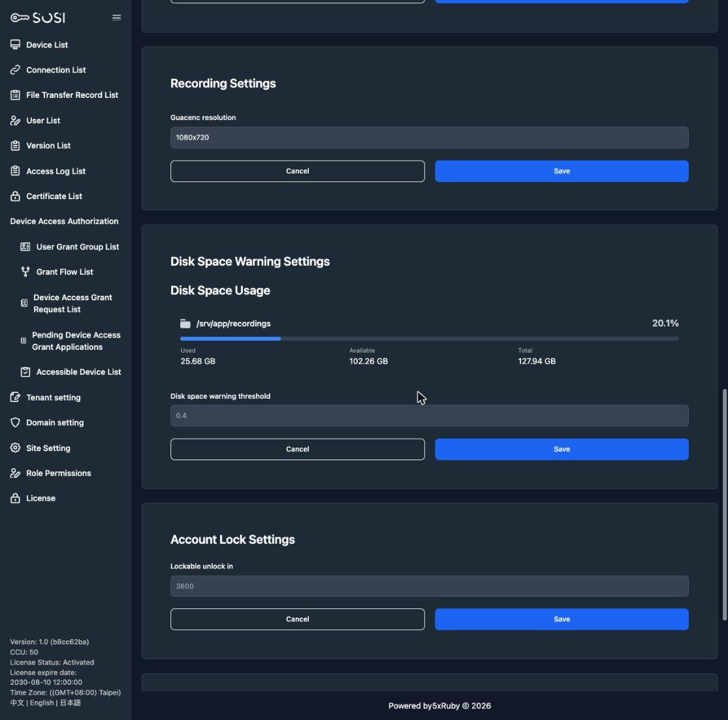Click the Version: 1.0 (b8cc62ba) text

pyautogui.click(x=49, y=642)
